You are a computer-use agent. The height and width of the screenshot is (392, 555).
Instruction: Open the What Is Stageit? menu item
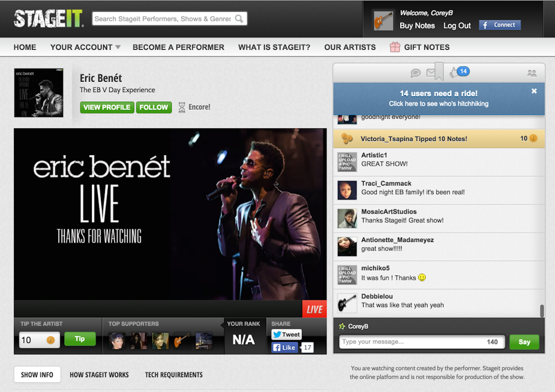click(274, 47)
